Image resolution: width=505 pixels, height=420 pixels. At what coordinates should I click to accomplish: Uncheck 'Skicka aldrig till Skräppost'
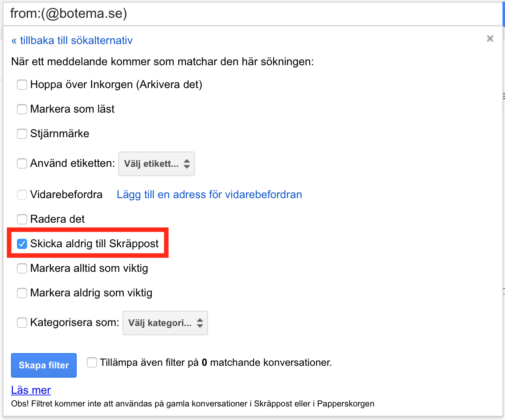(22, 244)
